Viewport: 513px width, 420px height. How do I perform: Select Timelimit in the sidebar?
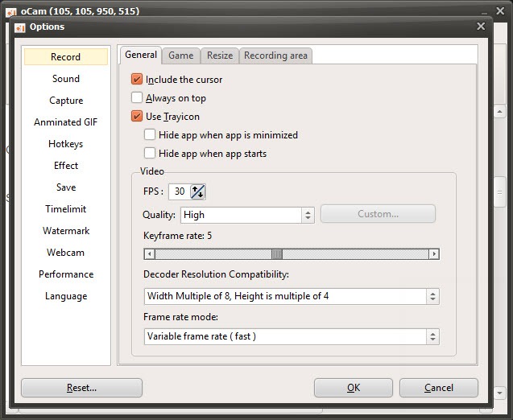(66, 209)
